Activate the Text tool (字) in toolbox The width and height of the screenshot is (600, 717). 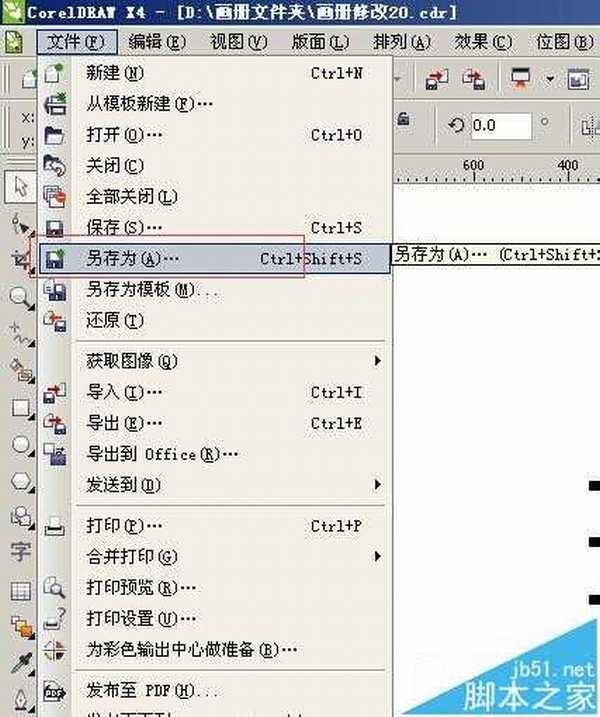click(x=20, y=551)
